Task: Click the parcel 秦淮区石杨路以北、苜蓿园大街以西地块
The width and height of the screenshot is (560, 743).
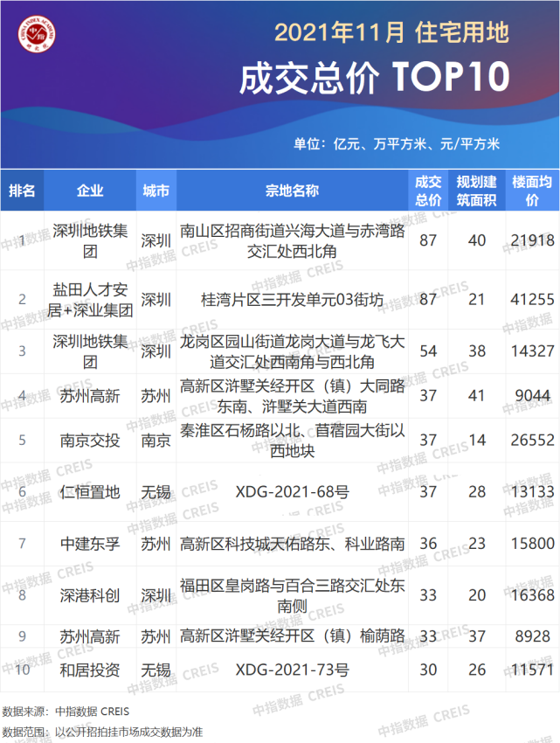Action: point(292,441)
